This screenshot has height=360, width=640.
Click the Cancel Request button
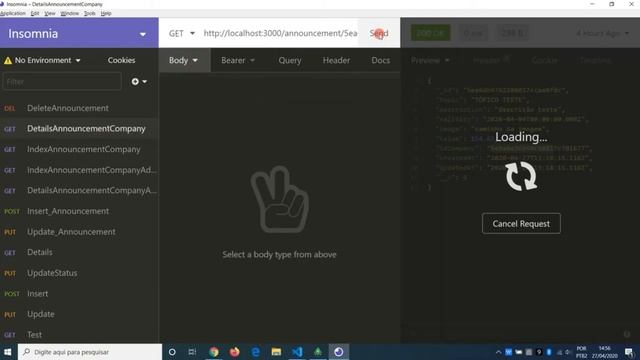tap(521, 224)
